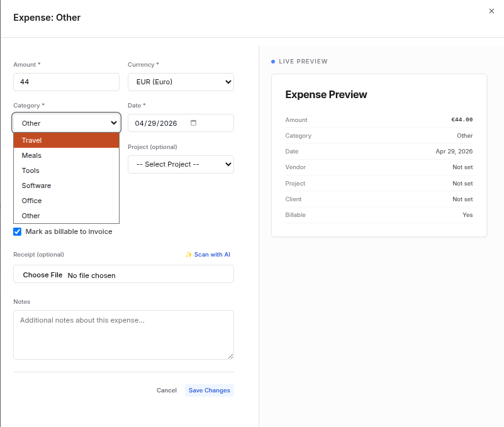Focus the Amount input field containing 44
504x427 pixels.
(x=66, y=82)
